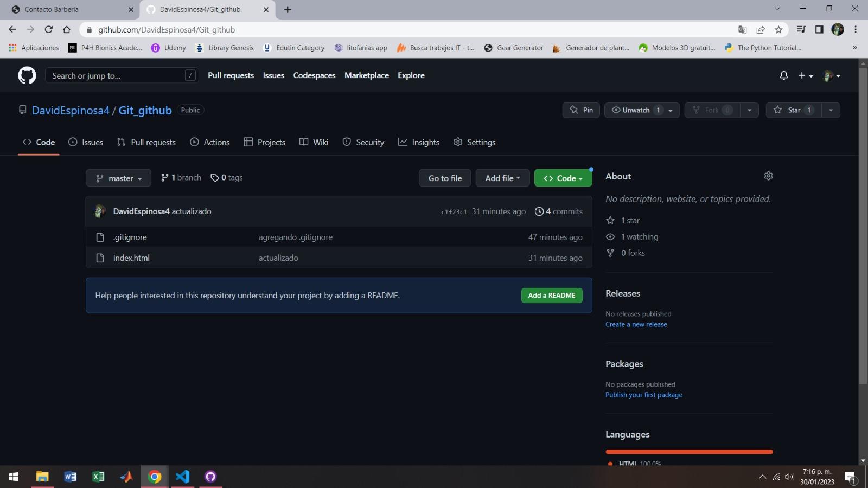The width and height of the screenshot is (868, 488).
Task: Open the plus create-new menu
Action: click(805, 75)
